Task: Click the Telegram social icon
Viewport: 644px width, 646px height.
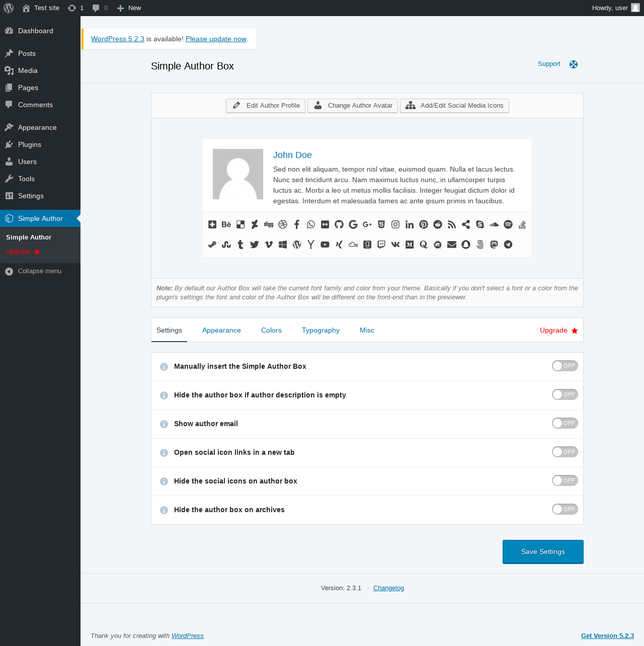Action: (508, 245)
